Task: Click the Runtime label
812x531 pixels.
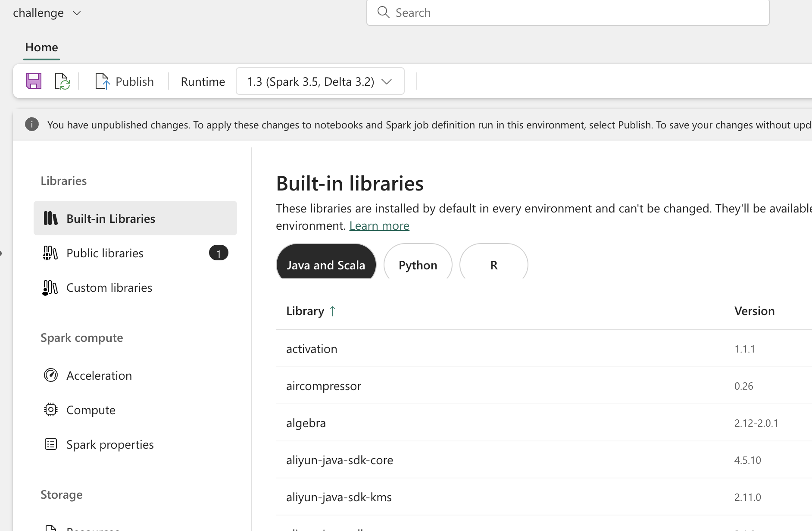Action: tap(203, 81)
